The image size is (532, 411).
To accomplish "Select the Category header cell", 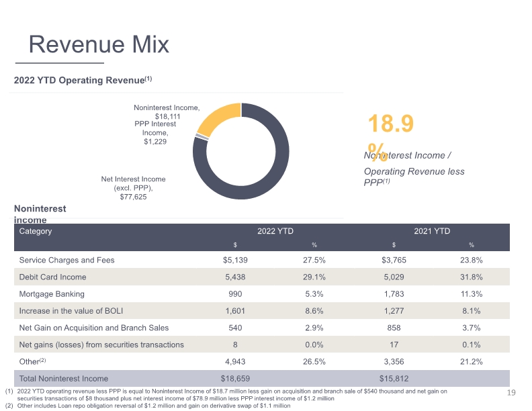I will (36, 231).
